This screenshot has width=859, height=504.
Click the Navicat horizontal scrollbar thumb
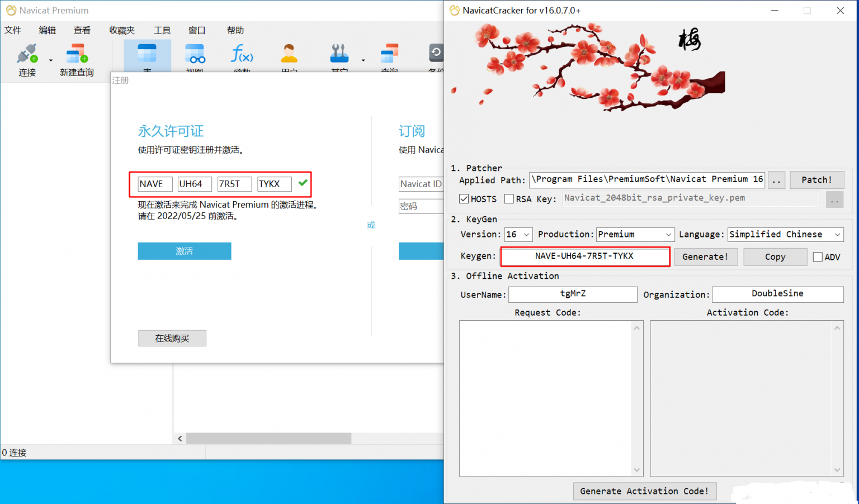click(x=268, y=439)
